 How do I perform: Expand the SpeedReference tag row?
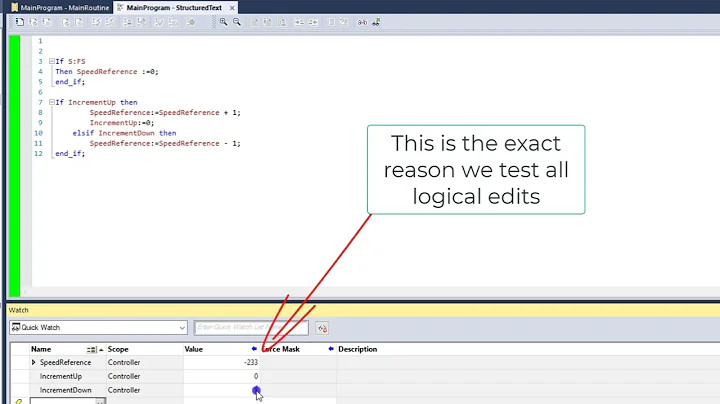(x=34, y=362)
